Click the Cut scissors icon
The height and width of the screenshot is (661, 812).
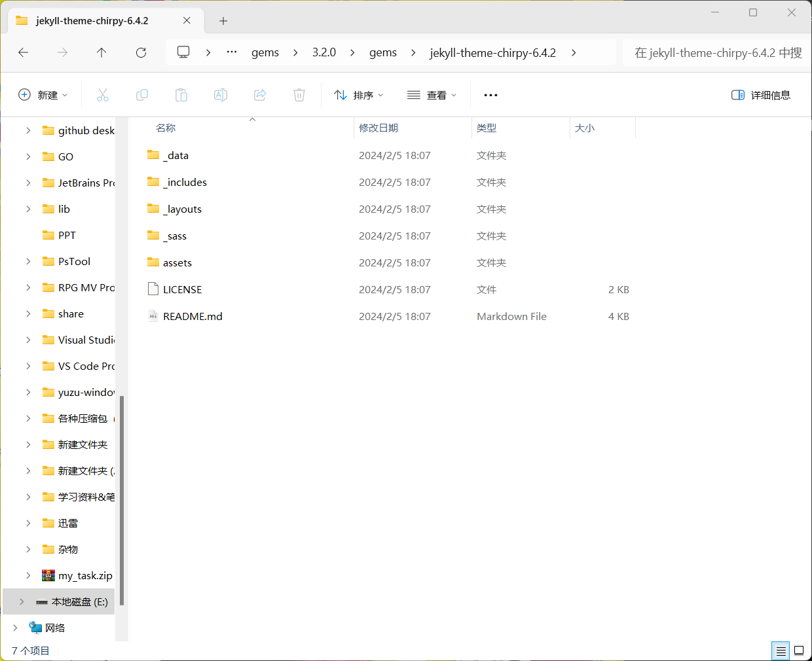[x=103, y=95]
